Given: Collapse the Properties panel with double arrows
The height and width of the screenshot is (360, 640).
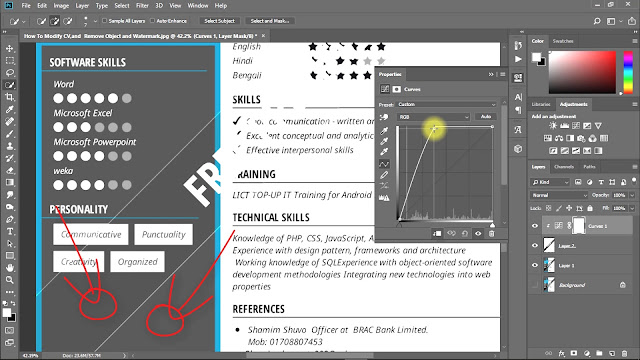Looking at the screenshot, I should click(491, 74).
